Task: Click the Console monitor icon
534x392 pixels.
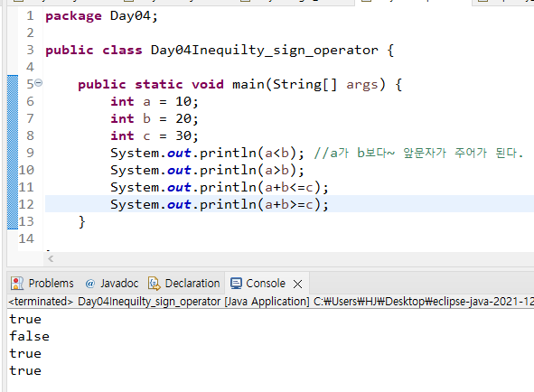Action: click(236, 284)
